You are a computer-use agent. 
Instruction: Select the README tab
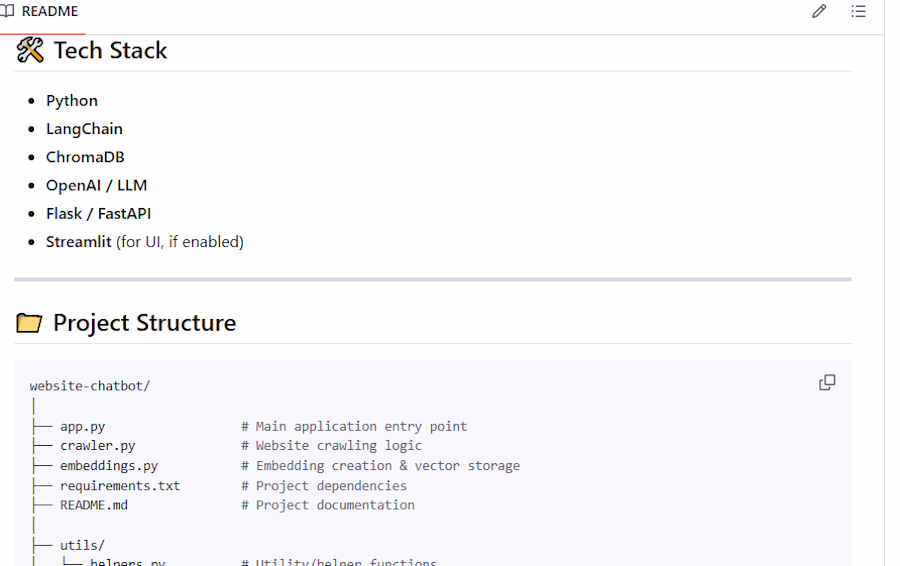[x=49, y=12]
